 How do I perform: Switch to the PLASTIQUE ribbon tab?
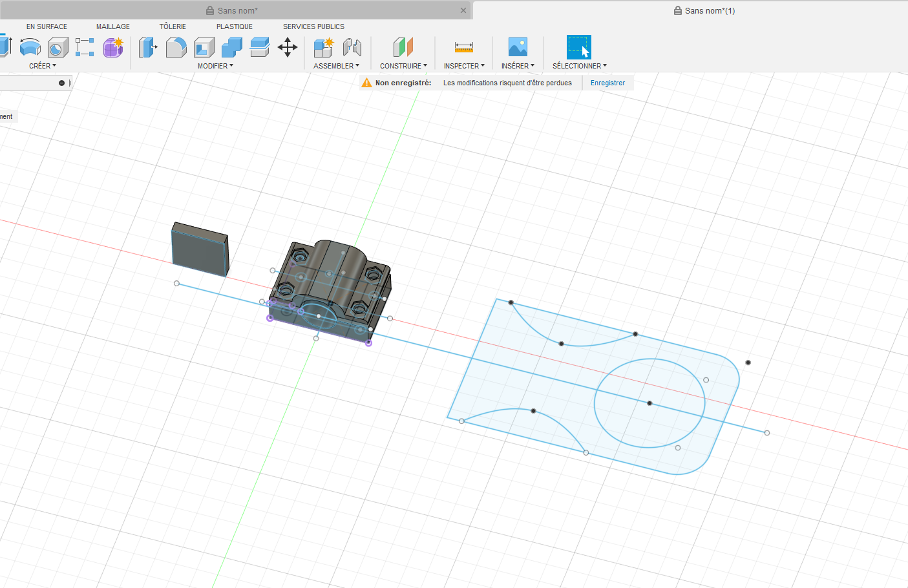pyautogui.click(x=235, y=26)
